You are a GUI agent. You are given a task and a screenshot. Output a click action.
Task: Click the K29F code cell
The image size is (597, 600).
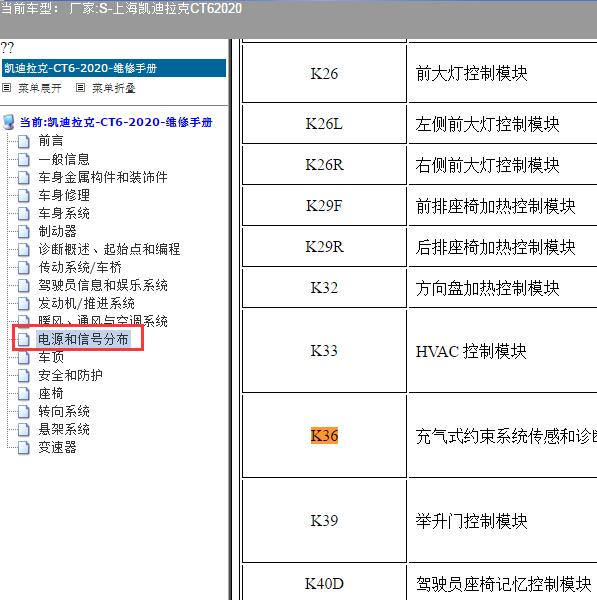tap(324, 206)
